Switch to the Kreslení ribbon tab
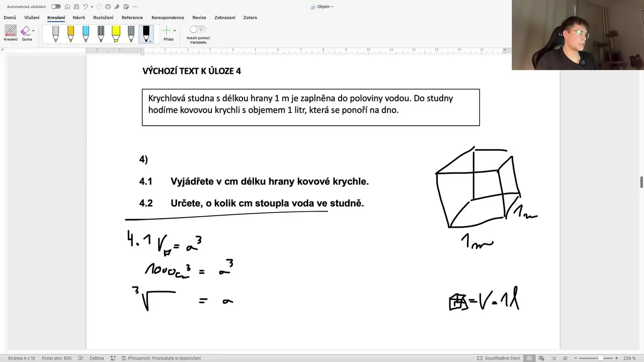The width and height of the screenshot is (644, 362). pos(56,18)
